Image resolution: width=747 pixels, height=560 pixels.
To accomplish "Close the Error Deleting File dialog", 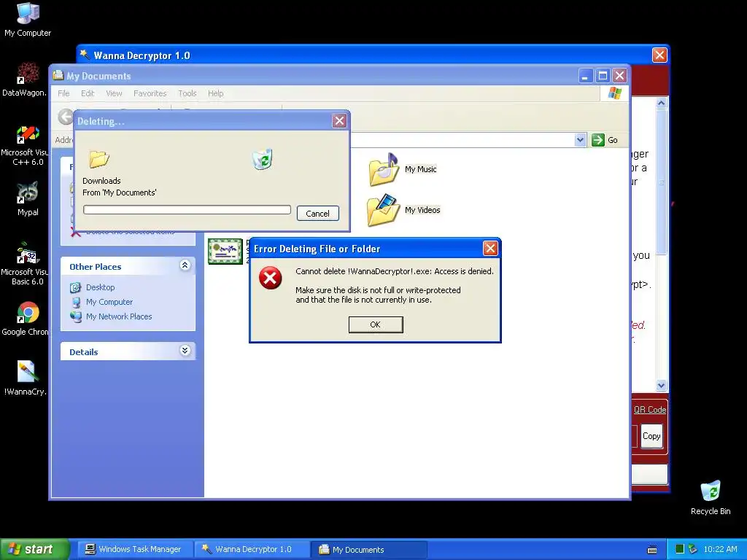I will 490,248.
